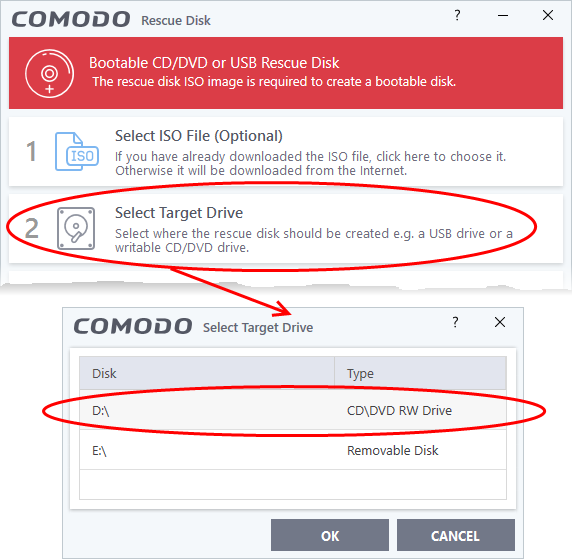Close the Rescue Disk main window
This screenshot has height=560, width=572.
548,15
